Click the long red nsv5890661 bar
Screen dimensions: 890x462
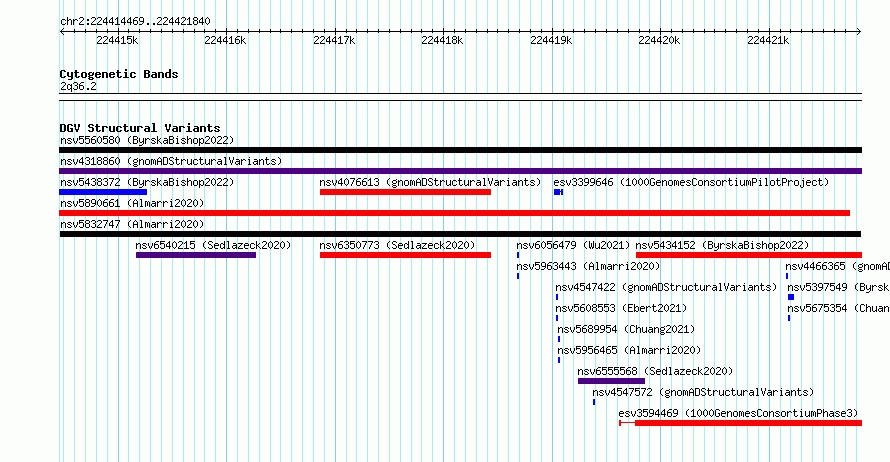point(455,213)
